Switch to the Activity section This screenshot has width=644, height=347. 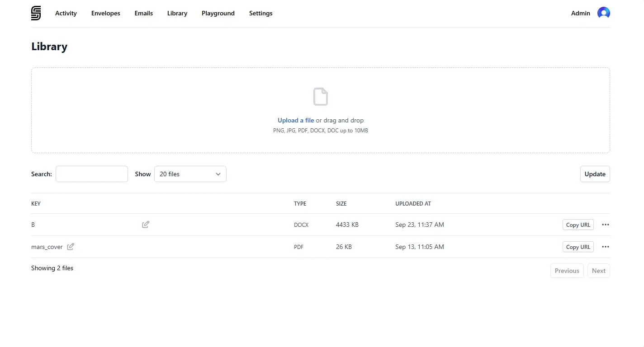coord(66,13)
